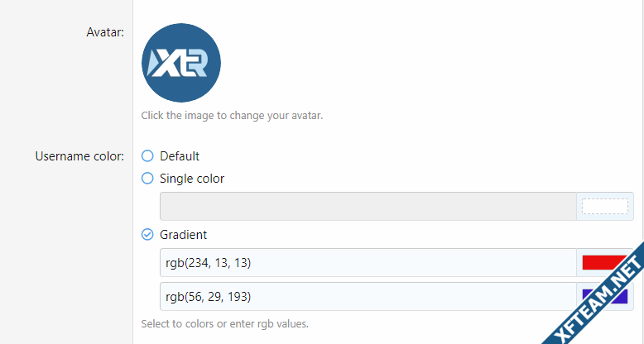Focus the rgb(234, 13, 13) gradient field
Image resolution: width=644 pixels, height=344 pixels.
click(x=368, y=262)
